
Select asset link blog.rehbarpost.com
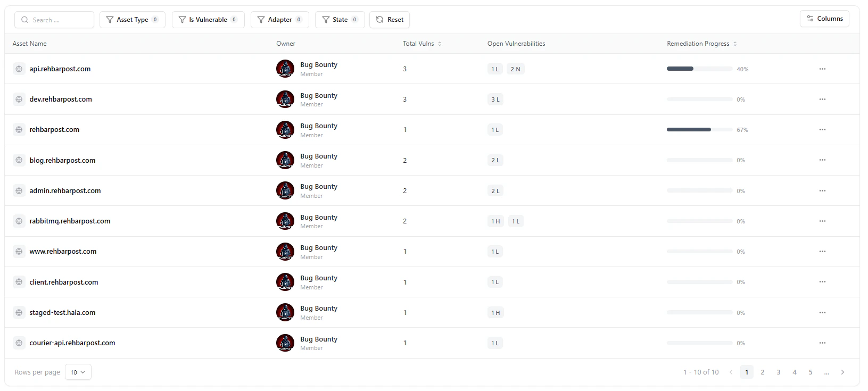(x=62, y=160)
